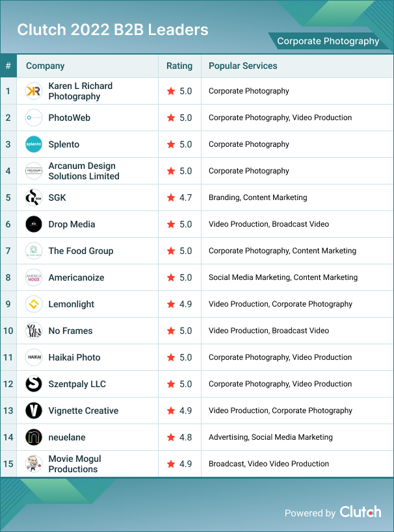Select the Corporate Photography category tab
The image size is (394, 532).
point(328,41)
